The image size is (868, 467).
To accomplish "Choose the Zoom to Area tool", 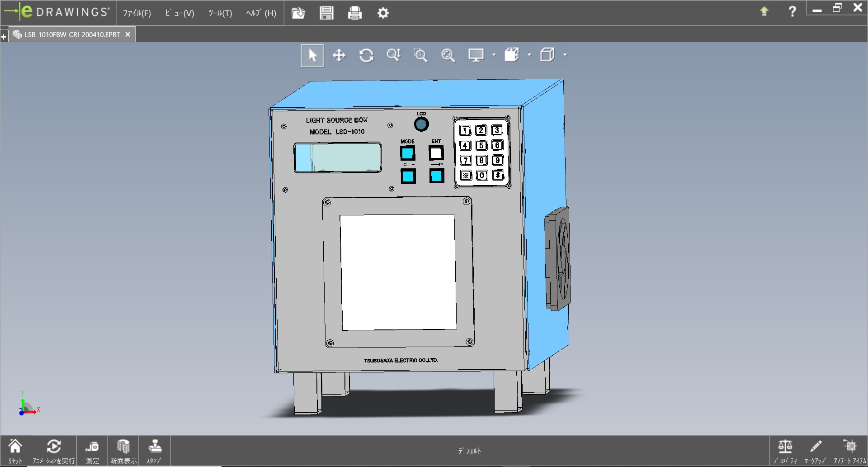I will pyautogui.click(x=420, y=55).
